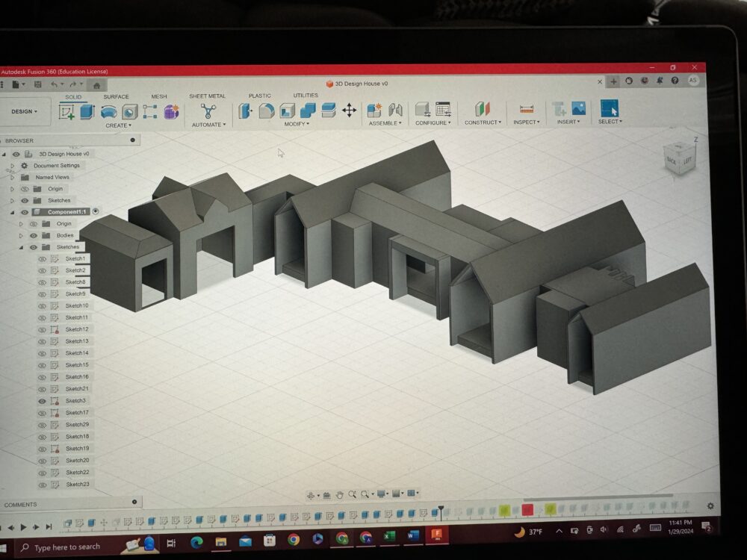Select the Revolve tool

pos(108,112)
